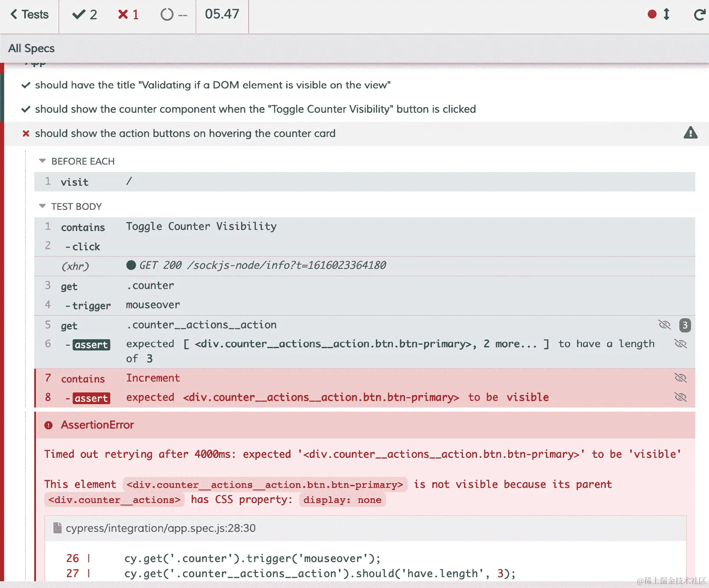Expand the test about the page title
709x588 pixels.
212,85
